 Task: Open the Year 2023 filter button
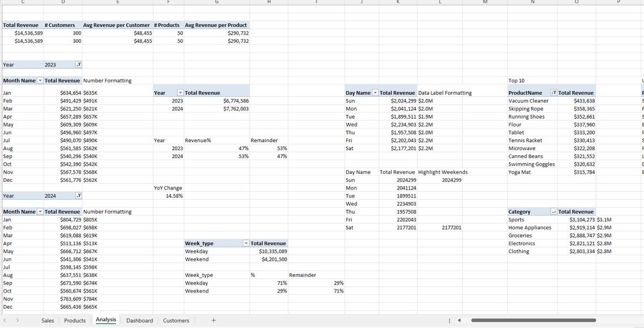[78, 64]
